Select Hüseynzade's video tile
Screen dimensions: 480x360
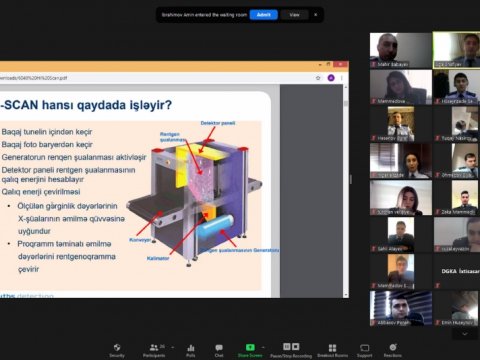pos(456,87)
